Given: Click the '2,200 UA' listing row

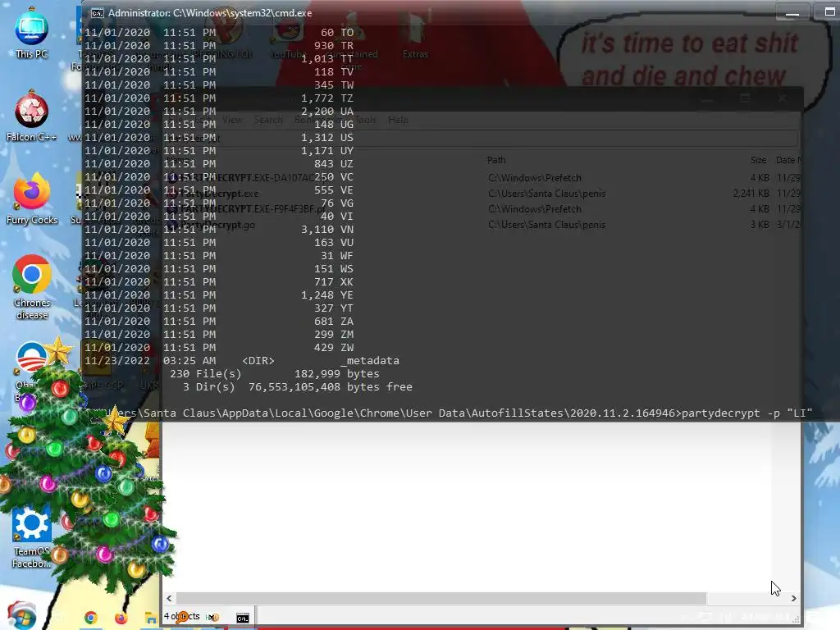Looking at the screenshot, I should (x=219, y=112).
